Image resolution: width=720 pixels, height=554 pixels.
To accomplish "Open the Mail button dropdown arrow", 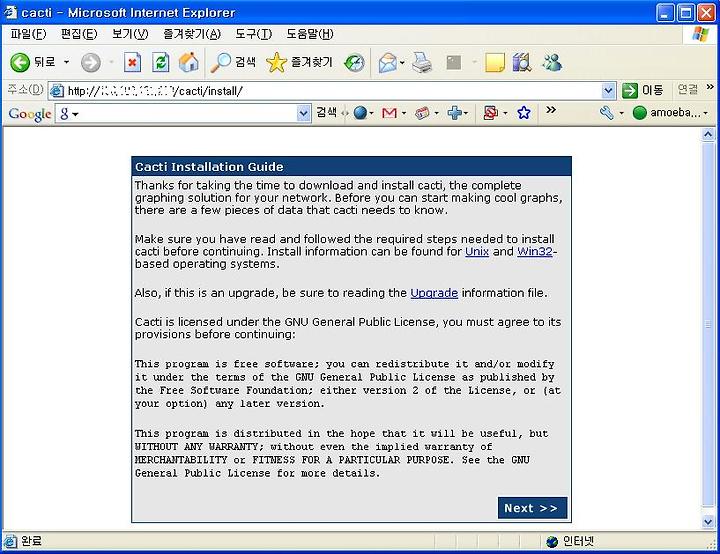I will (402, 62).
